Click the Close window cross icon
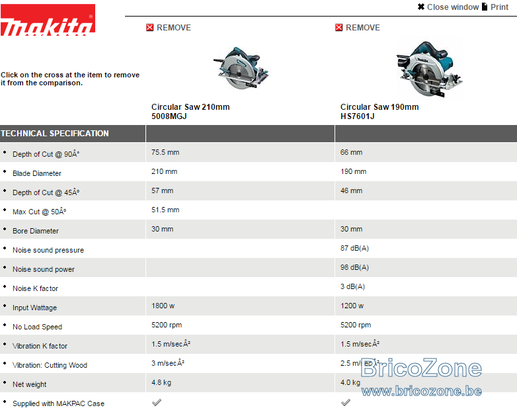 tap(421, 7)
